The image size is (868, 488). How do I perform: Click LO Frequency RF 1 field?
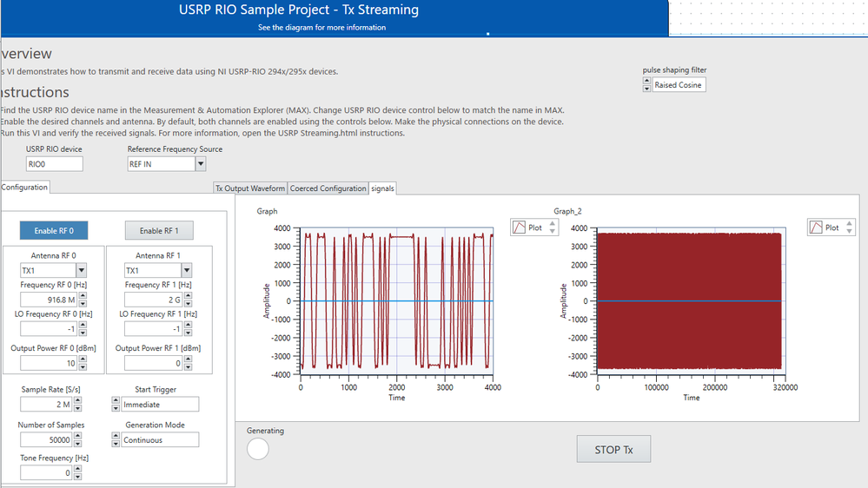153,328
